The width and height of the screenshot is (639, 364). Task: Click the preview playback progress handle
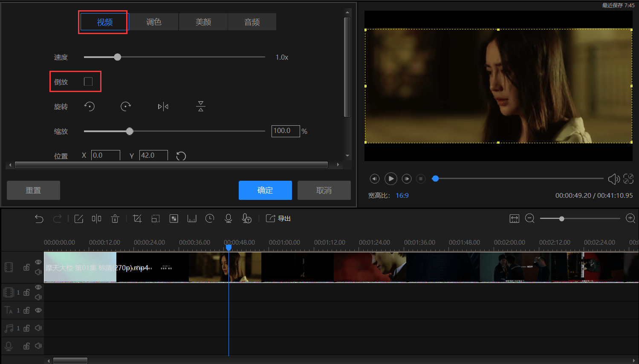click(435, 179)
